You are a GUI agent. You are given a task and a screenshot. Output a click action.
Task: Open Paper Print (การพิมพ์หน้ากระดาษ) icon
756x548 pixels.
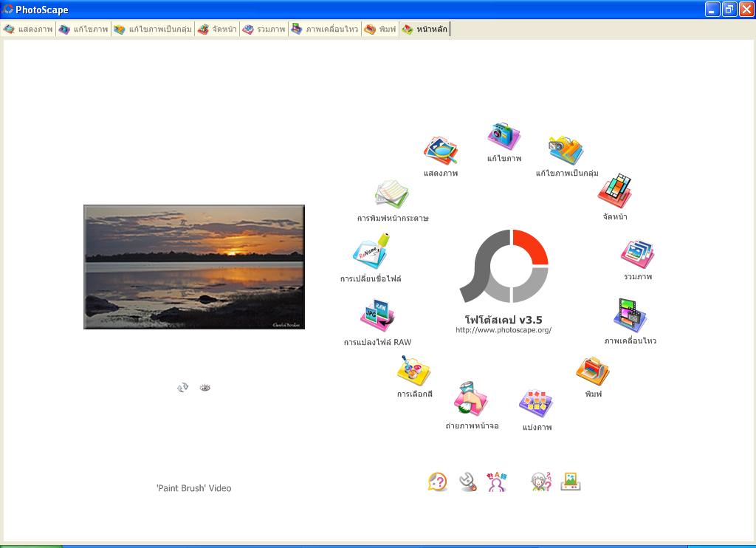(x=392, y=195)
